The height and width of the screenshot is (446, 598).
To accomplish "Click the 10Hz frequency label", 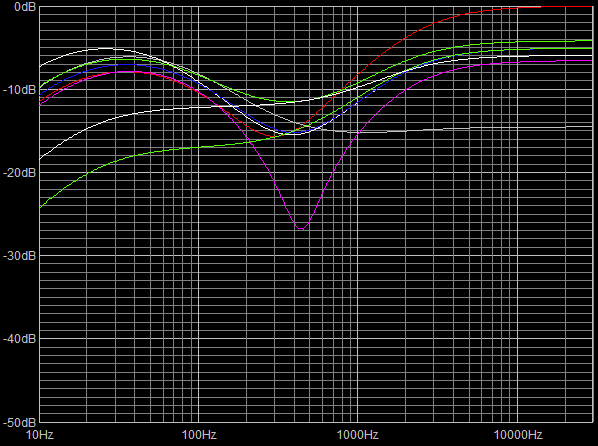I will [x=40, y=435].
